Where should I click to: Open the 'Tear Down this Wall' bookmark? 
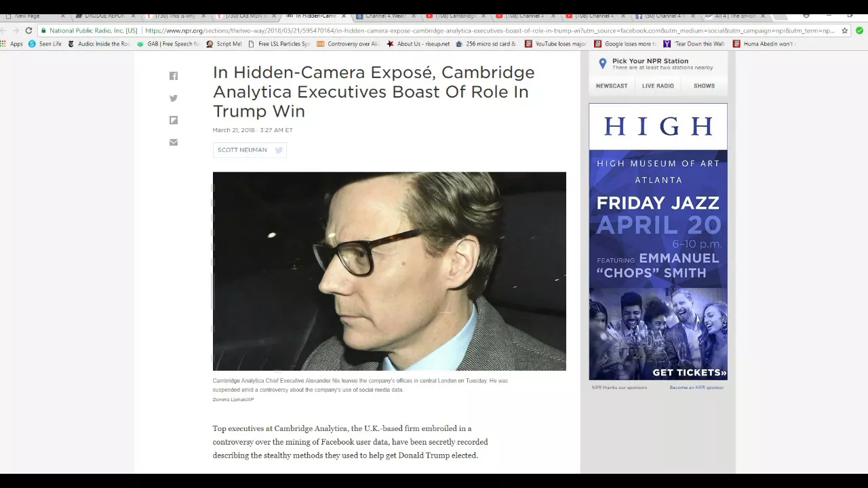(694, 44)
